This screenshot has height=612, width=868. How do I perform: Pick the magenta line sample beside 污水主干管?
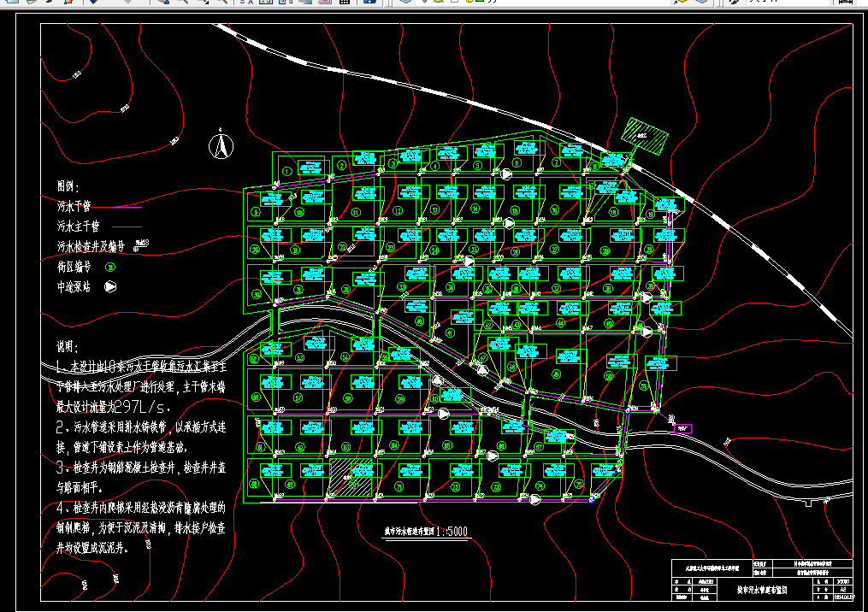pyautogui.click(x=127, y=227)
